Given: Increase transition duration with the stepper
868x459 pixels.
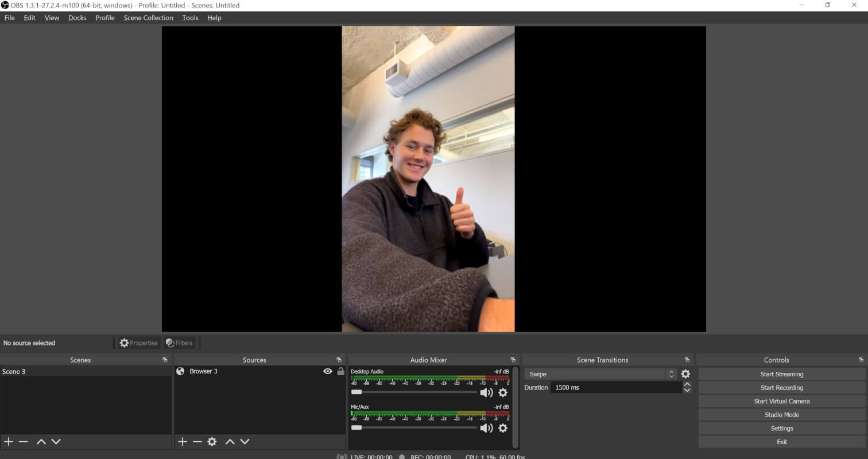Looking at the screenshot, I should click(687, 384).
